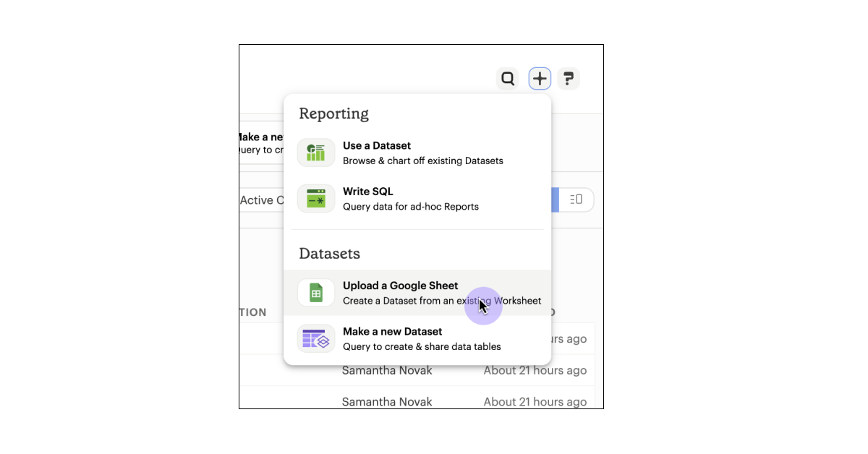Open help via the question mark icon
Screen dimensions: 868x454
569,78
